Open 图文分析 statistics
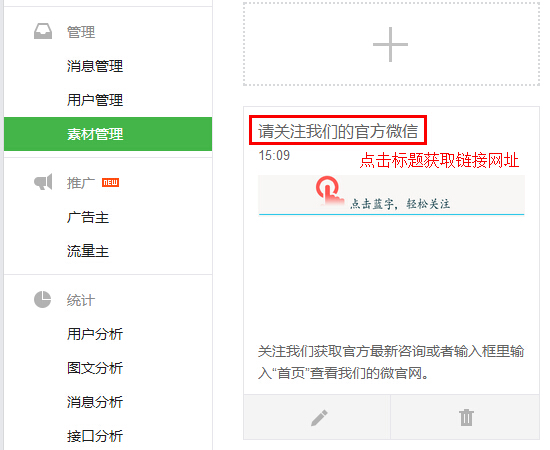The width and height of the screenshot is (550, 450). [95, 368]
